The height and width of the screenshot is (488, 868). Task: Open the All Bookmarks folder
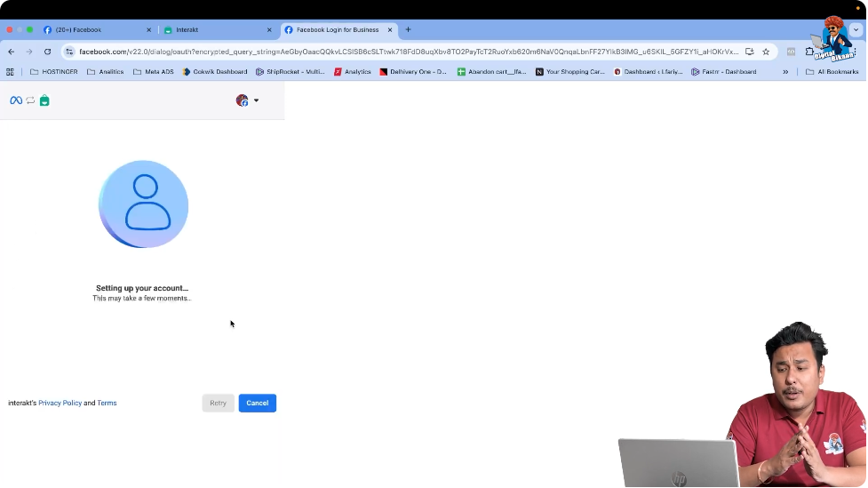click(833, 71)
